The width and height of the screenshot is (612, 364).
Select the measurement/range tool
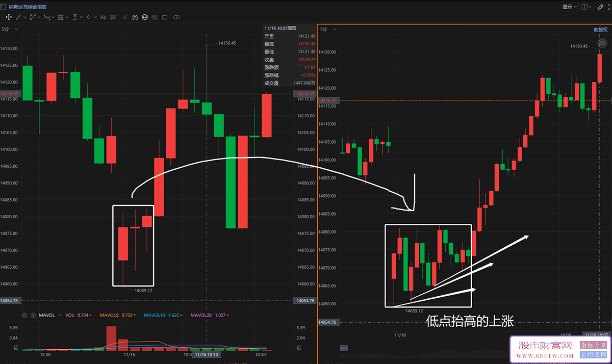pos(61,17)
